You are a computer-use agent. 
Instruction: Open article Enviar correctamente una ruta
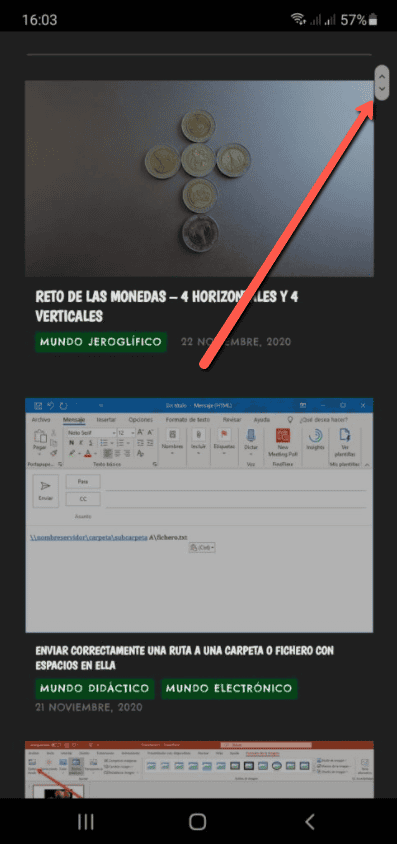coord(185,658)
